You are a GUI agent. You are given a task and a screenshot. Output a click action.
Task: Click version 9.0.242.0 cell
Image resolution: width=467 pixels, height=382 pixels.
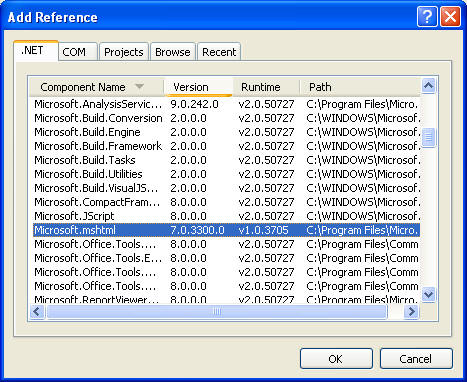194,104
